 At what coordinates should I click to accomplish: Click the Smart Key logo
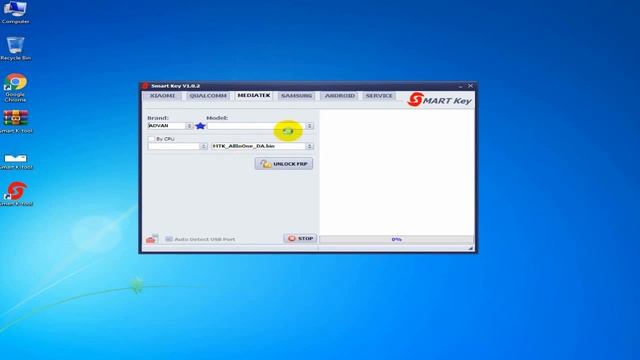pos(440,100)
